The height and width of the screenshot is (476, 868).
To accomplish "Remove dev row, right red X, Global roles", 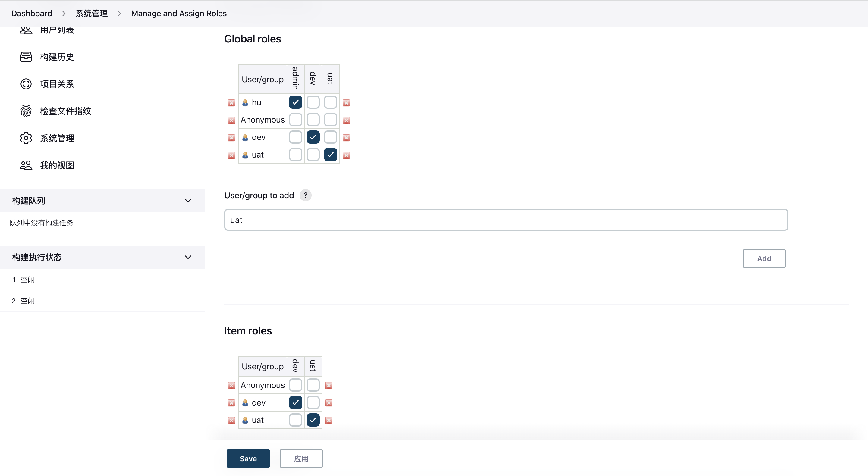I will coord(346,138).
